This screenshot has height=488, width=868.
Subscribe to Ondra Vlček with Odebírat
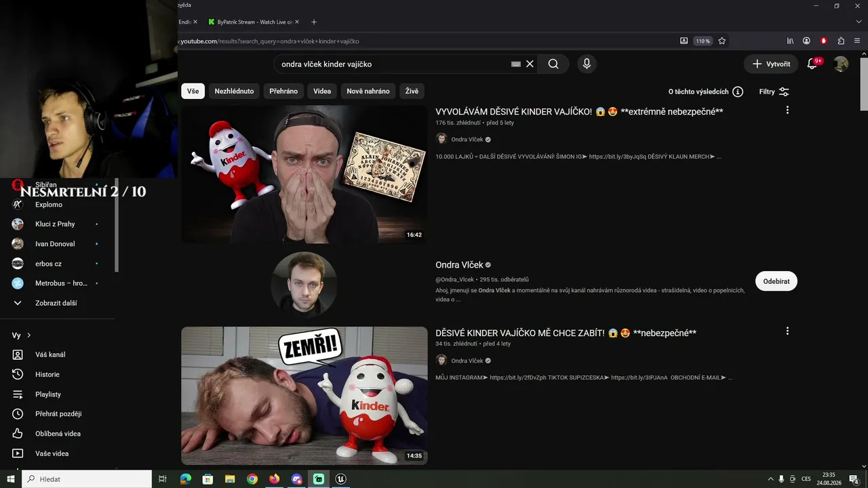pyautogui.click(x=776, y=281)
